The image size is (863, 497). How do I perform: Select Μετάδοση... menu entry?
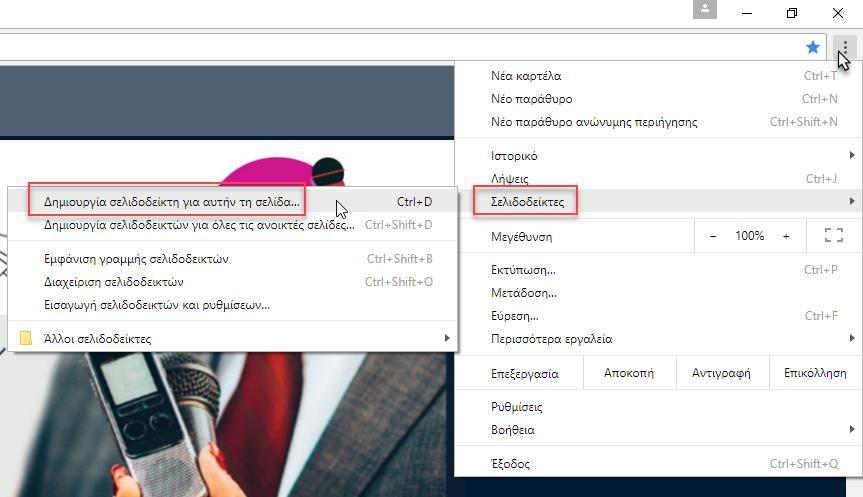tap(658, 293)
